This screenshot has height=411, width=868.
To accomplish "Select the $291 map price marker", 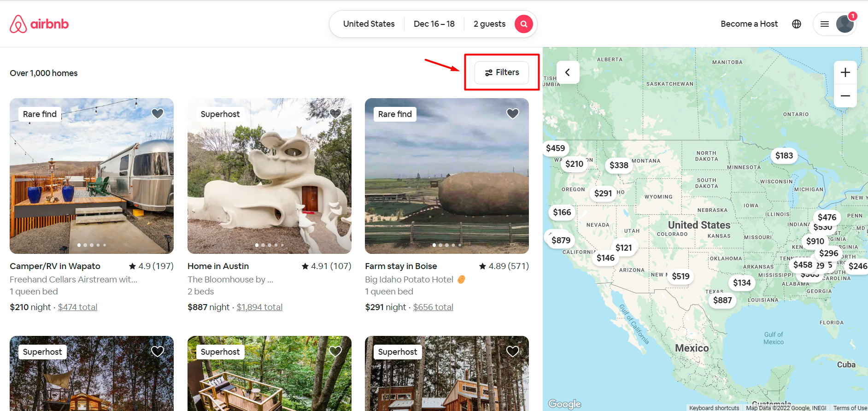I will [x=603, y=194].
